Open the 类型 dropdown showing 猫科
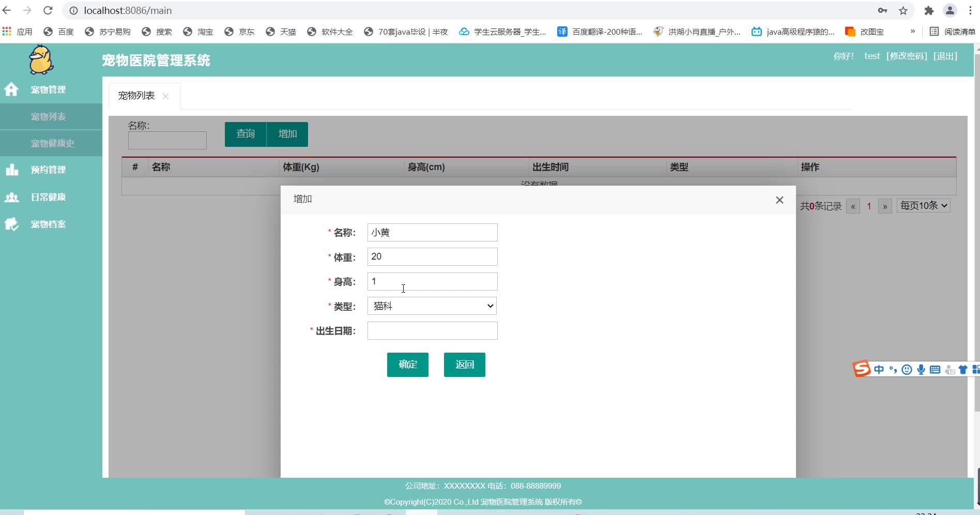Screen dimensions: 980x515 point(432,306)
